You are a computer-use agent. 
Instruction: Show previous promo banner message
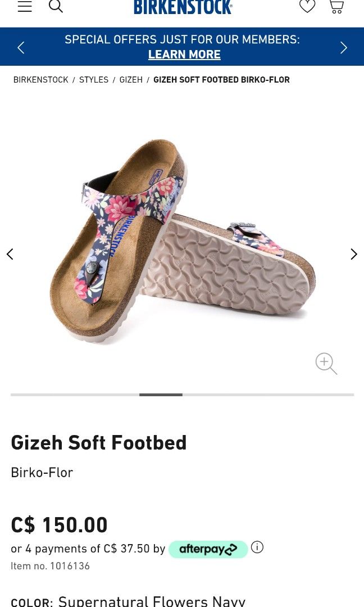(21, 48)
